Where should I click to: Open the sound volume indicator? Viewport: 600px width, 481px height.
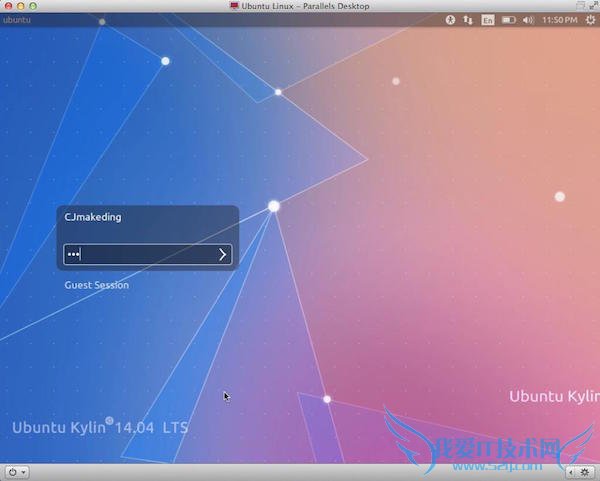(528, 20)
